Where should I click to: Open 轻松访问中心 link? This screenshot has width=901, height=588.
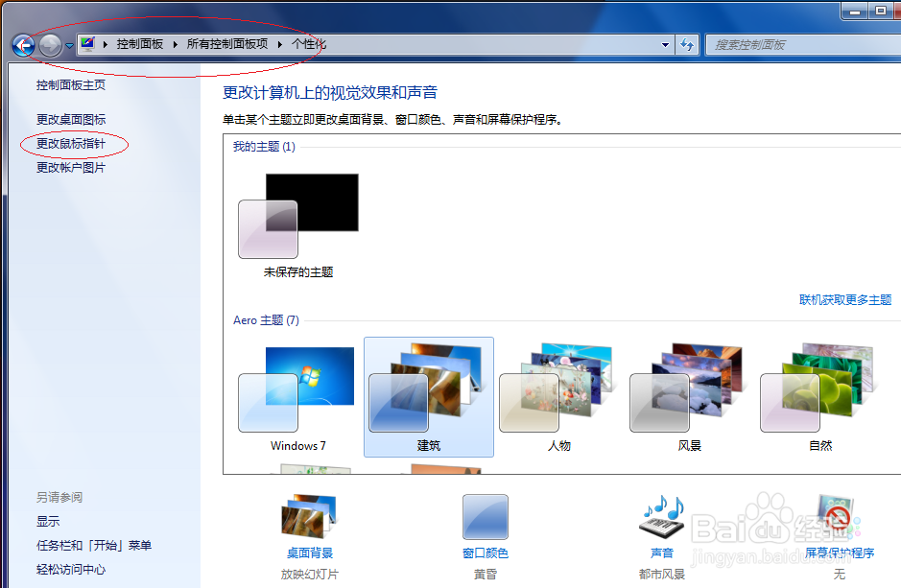[71, 570]
